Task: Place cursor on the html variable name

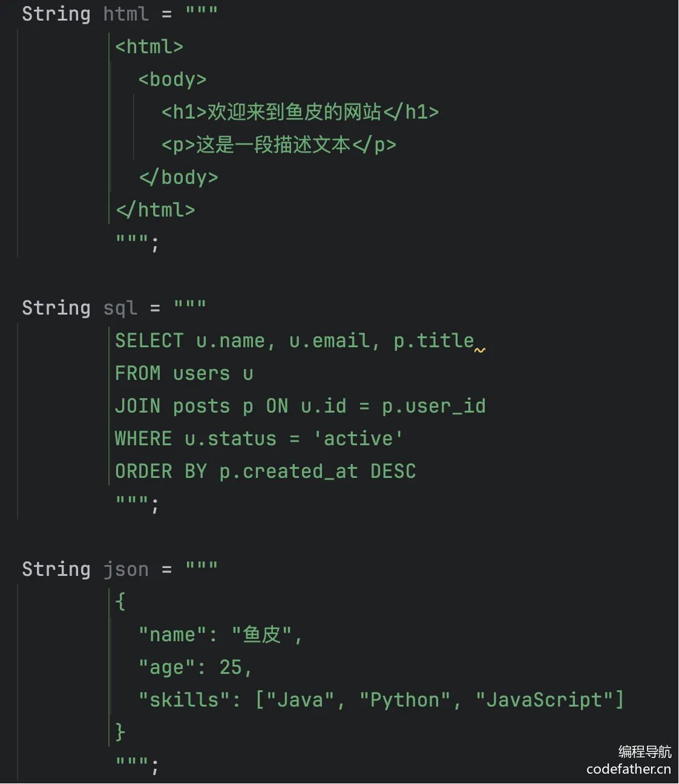Action: (126, 13)
